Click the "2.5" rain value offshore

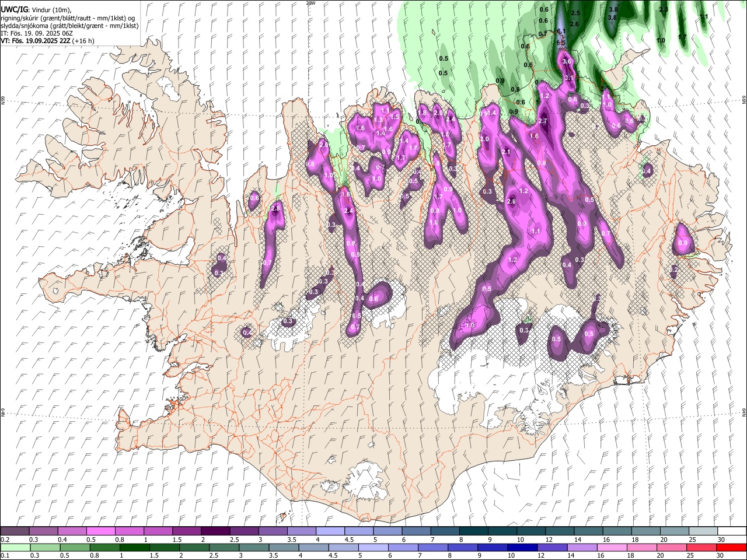pos(575,13)
